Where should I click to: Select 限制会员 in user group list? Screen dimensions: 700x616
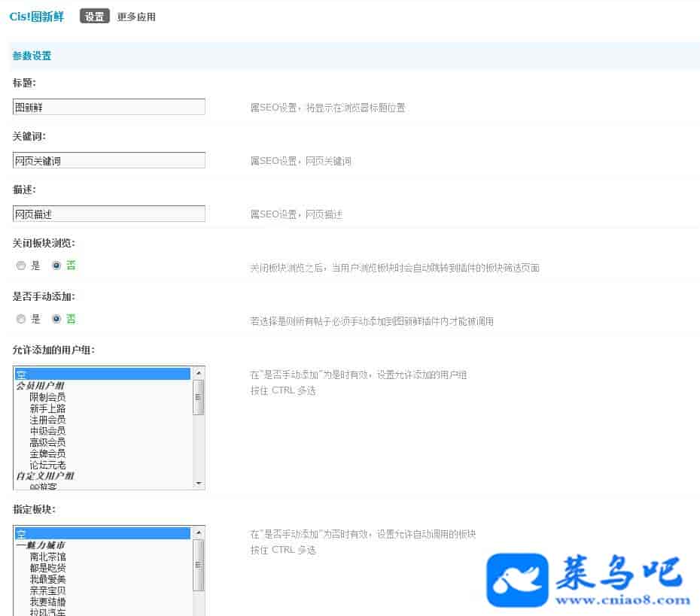pyautogui.click(x=47, y=397)
